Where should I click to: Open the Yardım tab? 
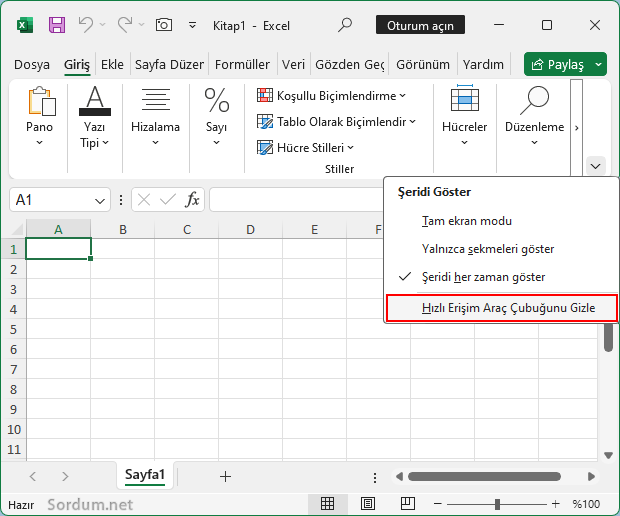coord(483,64)
